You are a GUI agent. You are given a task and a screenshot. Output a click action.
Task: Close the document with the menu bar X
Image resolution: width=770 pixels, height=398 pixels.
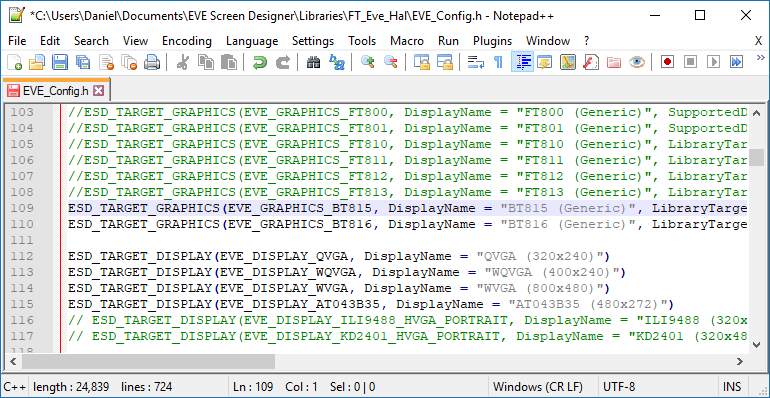pos(758,41)
